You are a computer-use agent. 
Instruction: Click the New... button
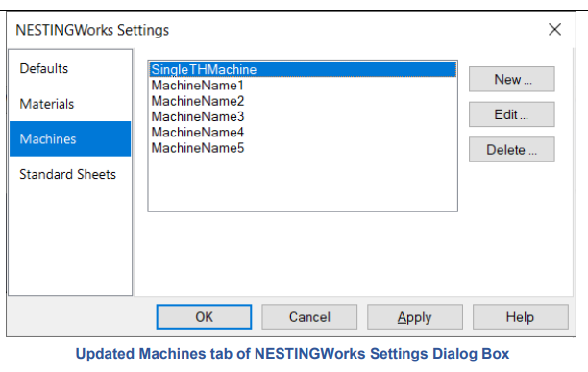(512, 79)
